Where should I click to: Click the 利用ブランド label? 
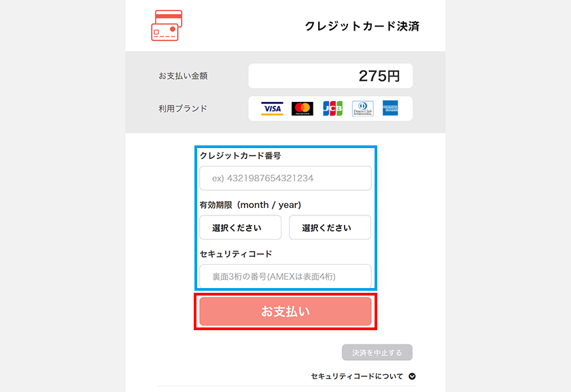[x=183, y=109]
